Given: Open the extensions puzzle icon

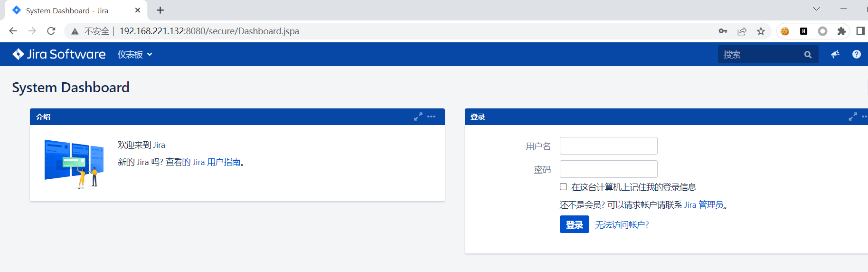Looking at the screenshot, I should coord(841,31).
